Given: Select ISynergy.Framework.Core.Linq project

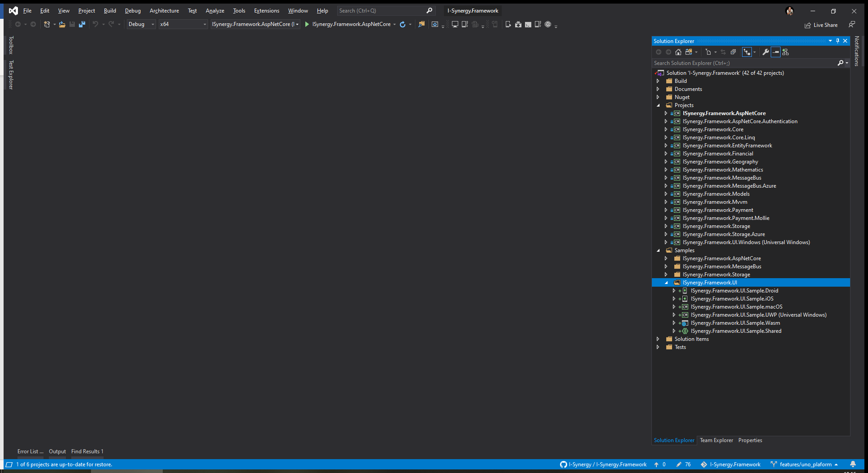Looking at the screenshot, I should [719, 138].
